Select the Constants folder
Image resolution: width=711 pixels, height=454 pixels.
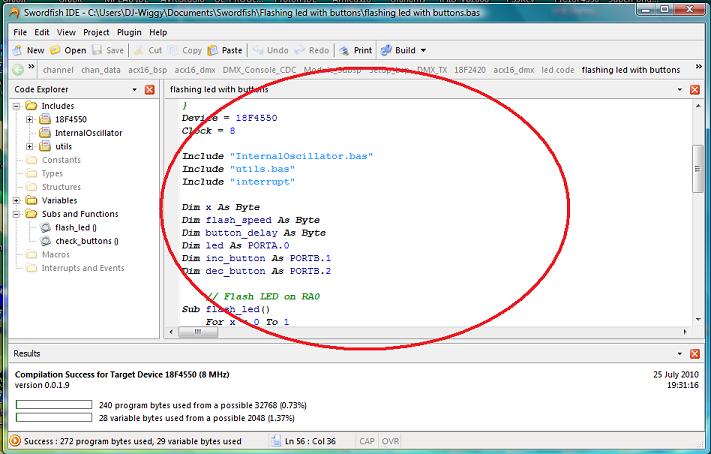click(61, 160)
